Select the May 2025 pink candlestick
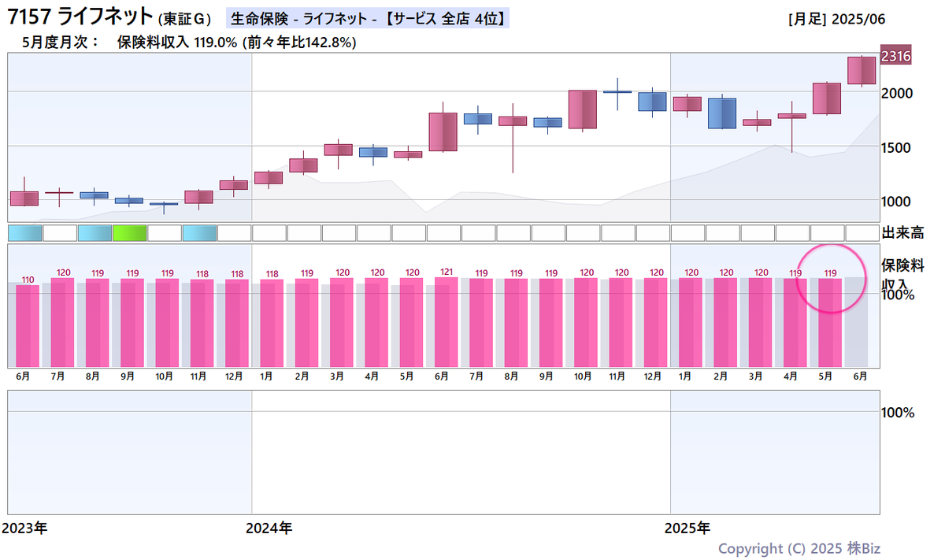This screenshot has width=945, height=560. 827,98
